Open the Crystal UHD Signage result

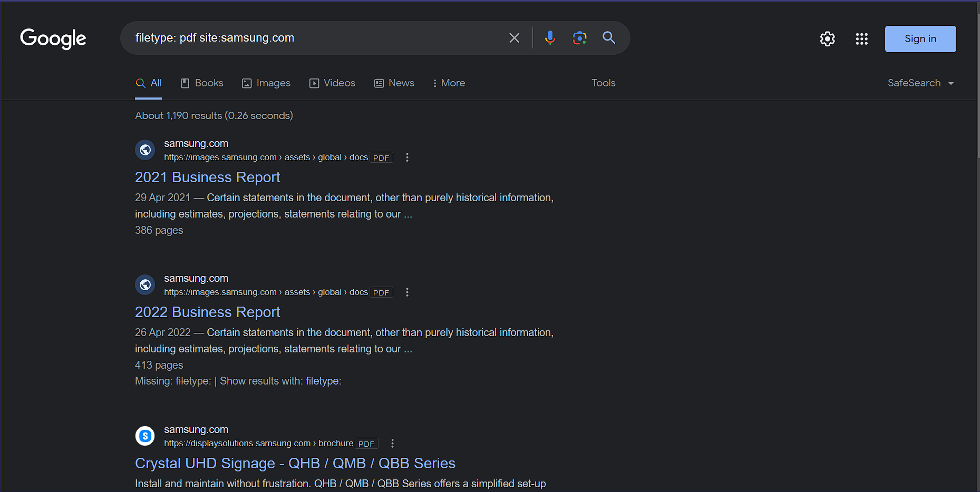295,464
